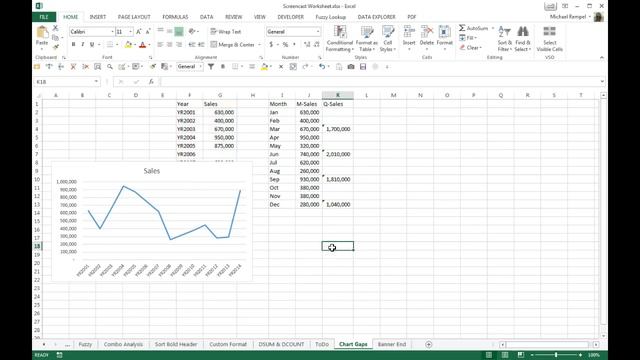Click AutoSum sigma icon

coord(462,28)
